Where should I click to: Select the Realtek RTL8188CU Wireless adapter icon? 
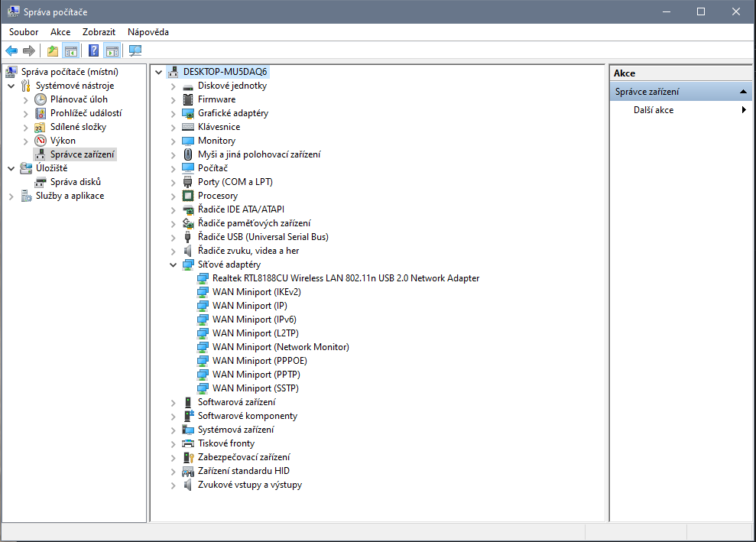(203, 278)
